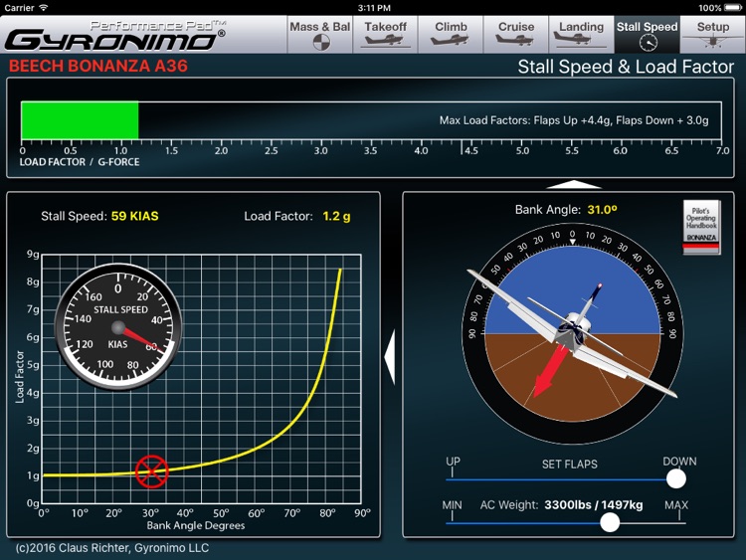Collapse load factor panel with up arrow

click(574, 185)
